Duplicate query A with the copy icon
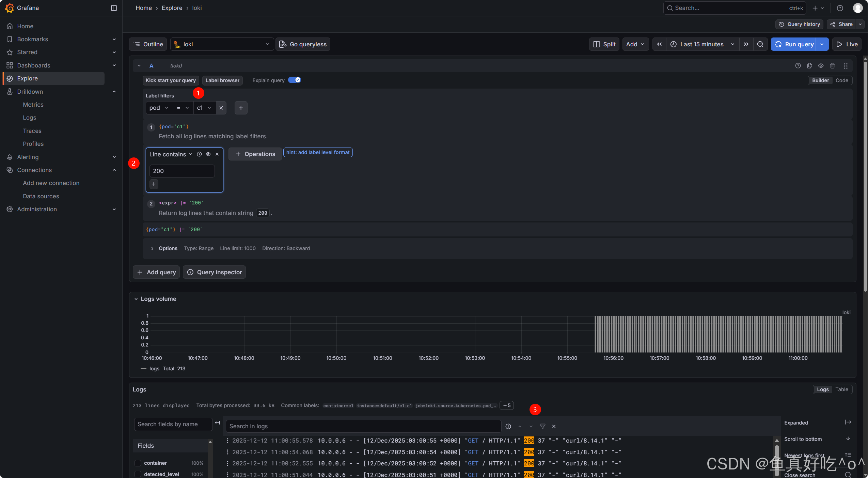This screenshot has height=478, width=868. point(809,66)
